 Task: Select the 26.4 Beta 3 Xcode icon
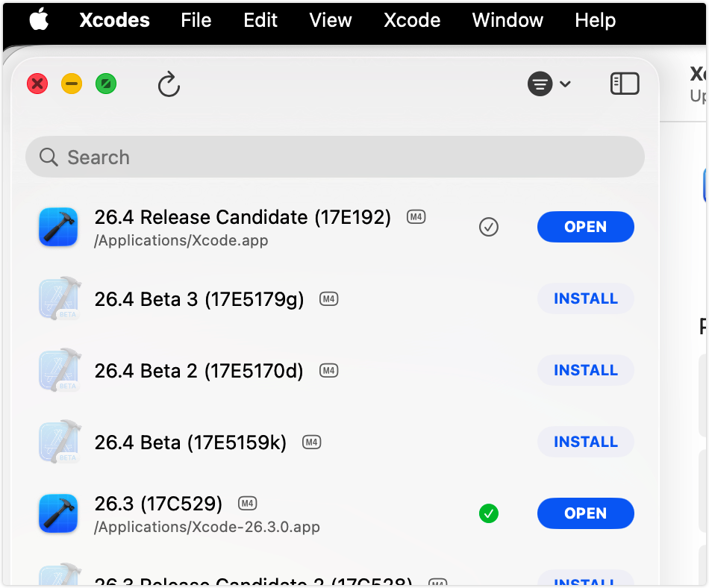pos(58,298)
